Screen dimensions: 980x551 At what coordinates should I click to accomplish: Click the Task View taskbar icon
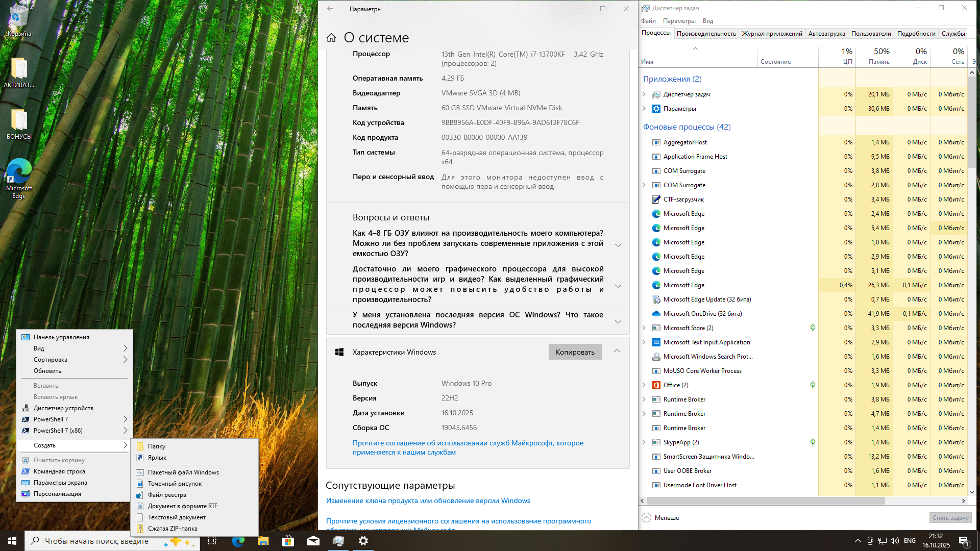click(x=212, y=541)
